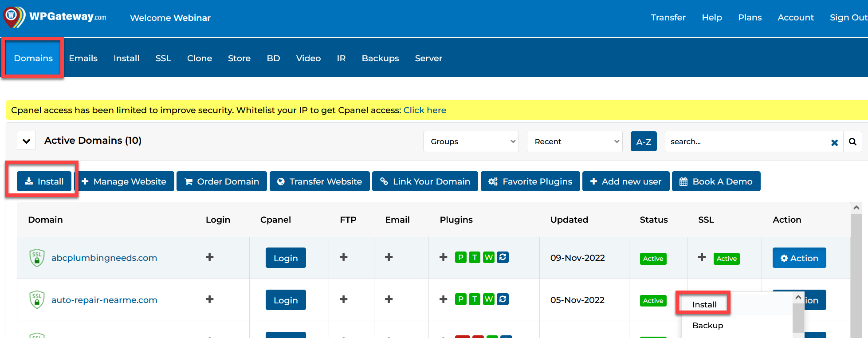Click green P plugin icon for abcplumbingneeds.com
Image resolution: width=868 pixels, height=338 pixels.
[460, 257]
